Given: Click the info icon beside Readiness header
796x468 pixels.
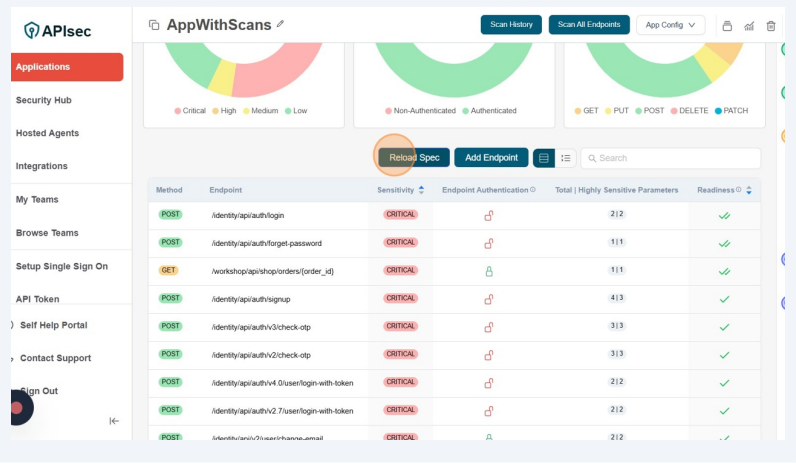Looking at the screenshot, I should click(739, 190).
